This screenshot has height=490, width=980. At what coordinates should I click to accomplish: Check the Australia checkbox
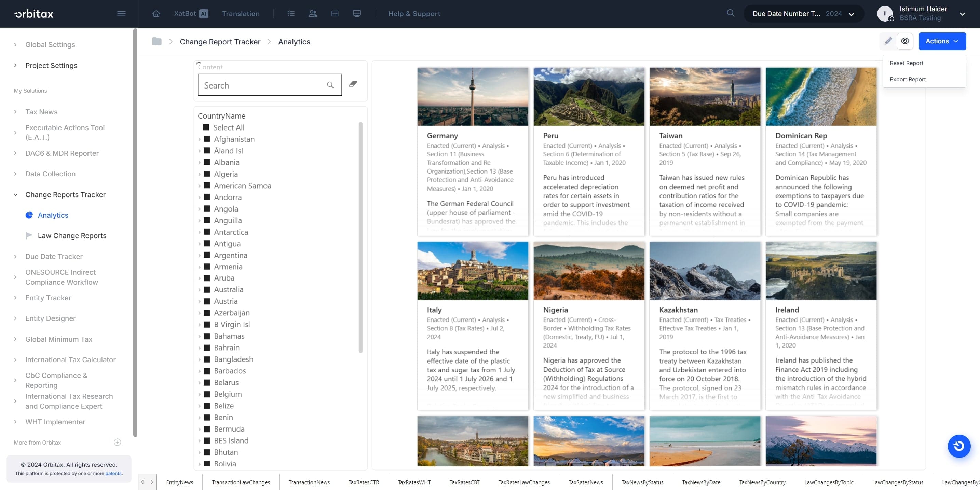coord(207,289)
